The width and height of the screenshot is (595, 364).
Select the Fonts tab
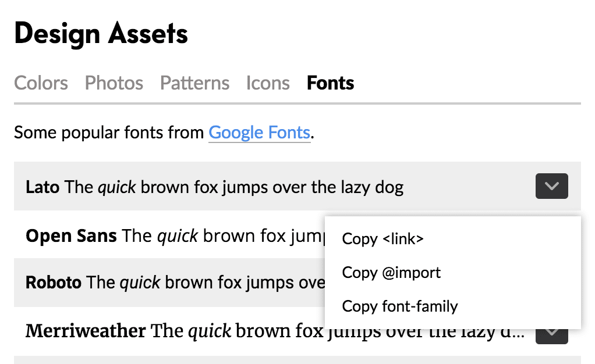point(330,83)
